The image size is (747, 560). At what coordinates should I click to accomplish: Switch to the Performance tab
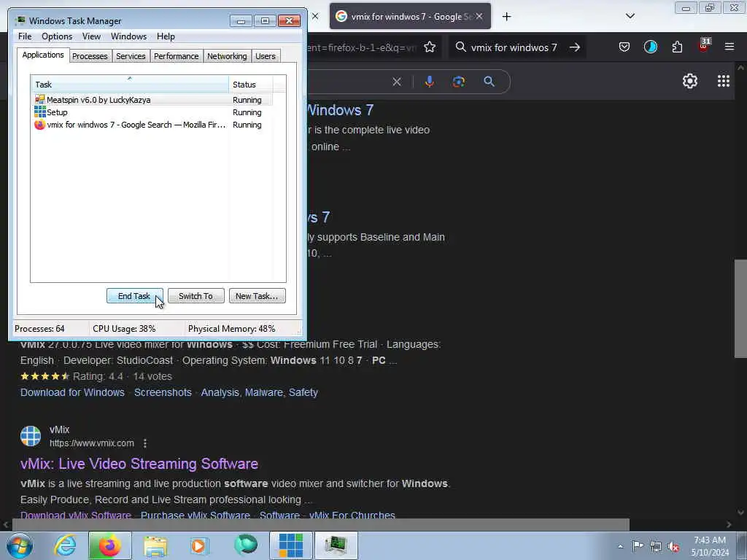tap(176, 56)
